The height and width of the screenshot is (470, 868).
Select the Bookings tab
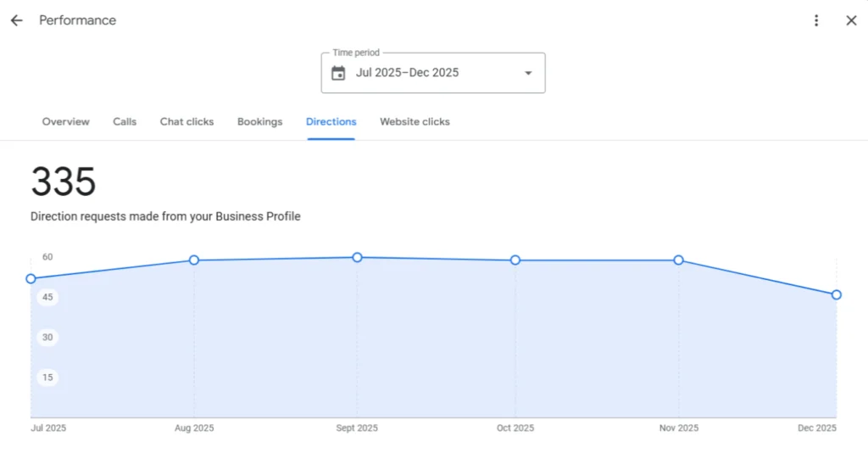(259, 122)
